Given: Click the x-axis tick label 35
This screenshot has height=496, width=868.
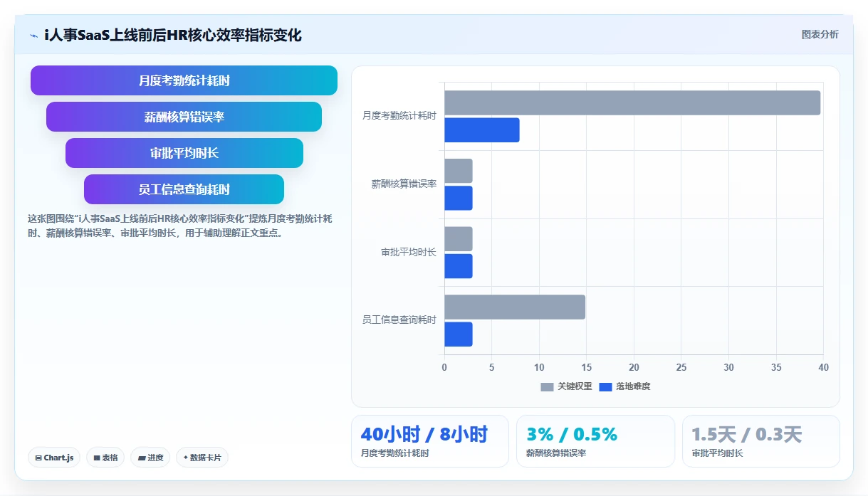Looking at the screenshot, I should (x=776, y=367).
